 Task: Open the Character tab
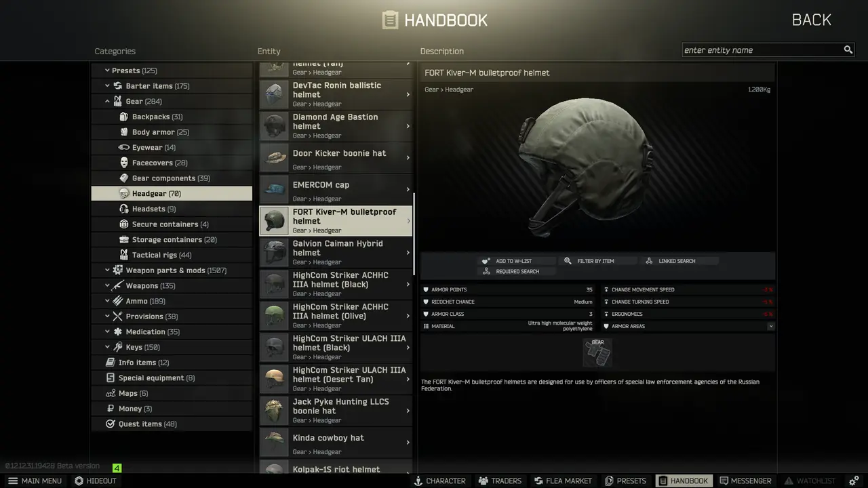click(439, 481)
